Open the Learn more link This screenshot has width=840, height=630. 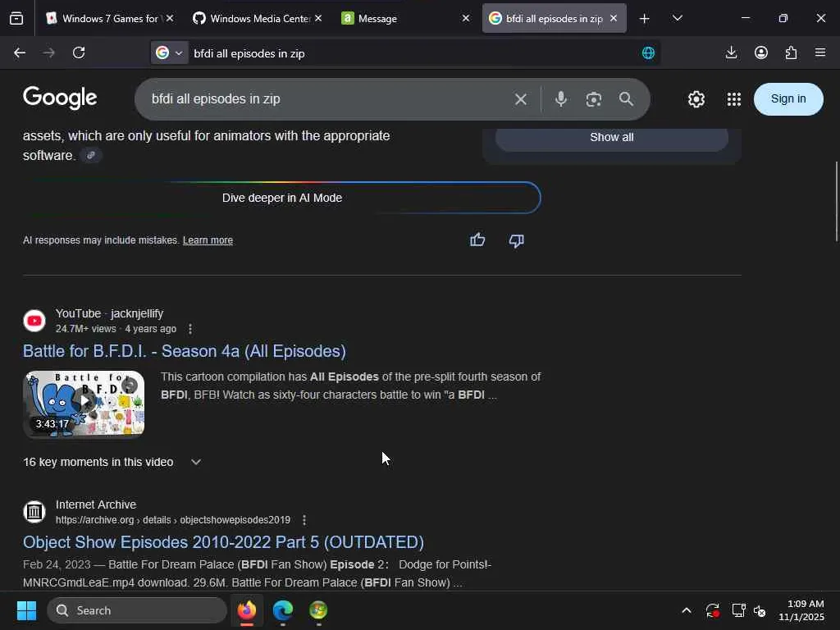tap(208, 240)
